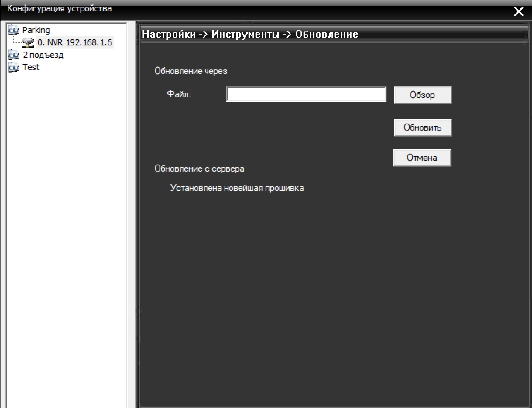Click the NVR device icon in tree
The height and width of the screenshot is (408, 532).
(x=28, y=43)
